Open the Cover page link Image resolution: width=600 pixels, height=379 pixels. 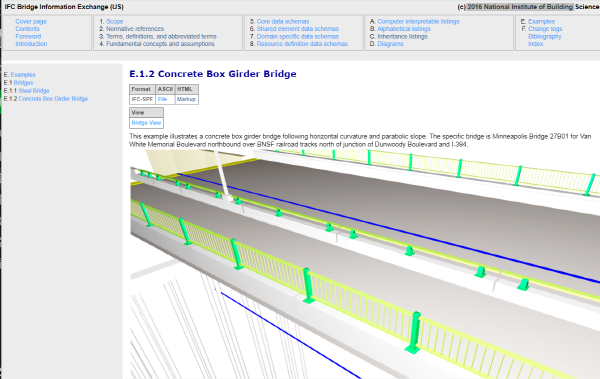[31, 21]
